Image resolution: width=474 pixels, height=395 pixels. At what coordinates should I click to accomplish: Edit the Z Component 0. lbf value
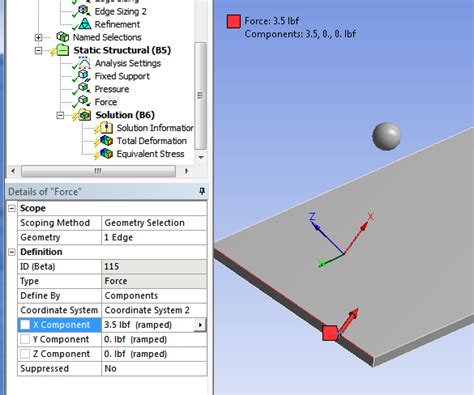click(154, 354)
